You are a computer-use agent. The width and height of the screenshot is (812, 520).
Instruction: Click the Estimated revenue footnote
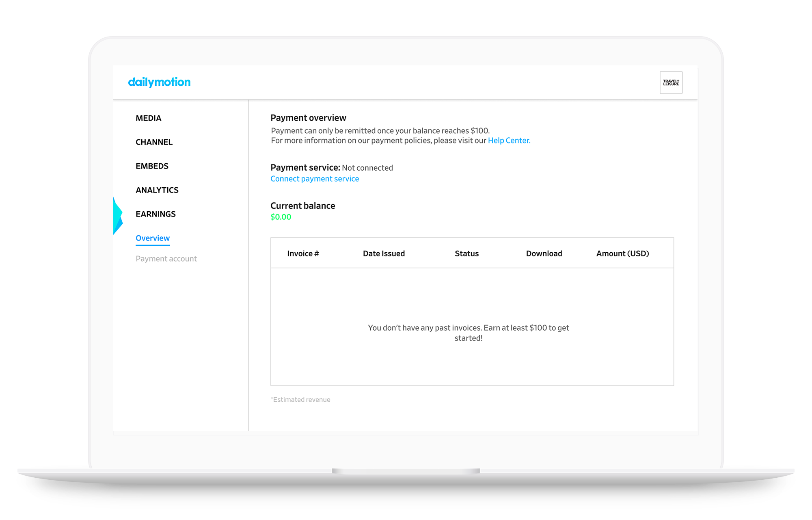click(301, 400)
